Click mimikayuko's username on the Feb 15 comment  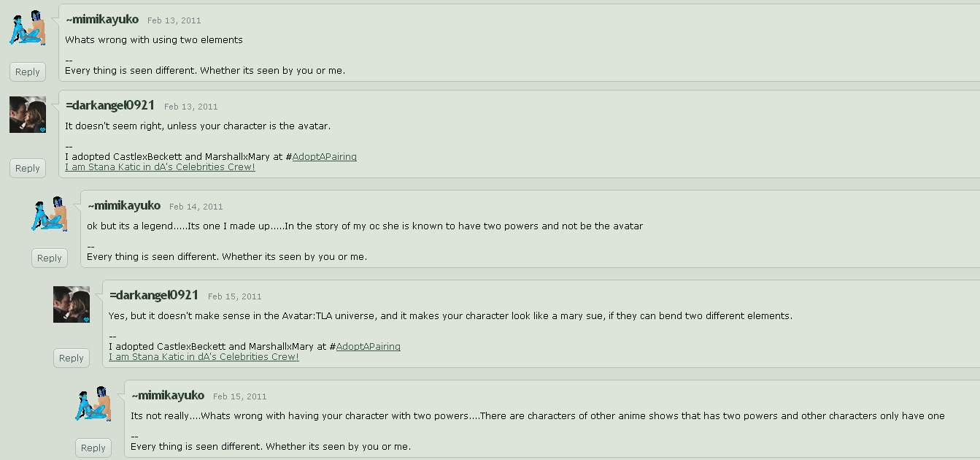tap(170, 396)
